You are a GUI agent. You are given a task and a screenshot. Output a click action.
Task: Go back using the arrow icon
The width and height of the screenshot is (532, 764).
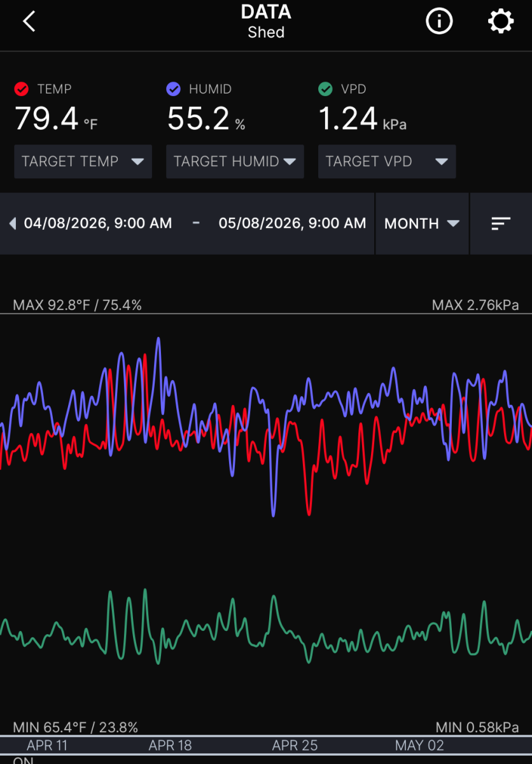29,22
